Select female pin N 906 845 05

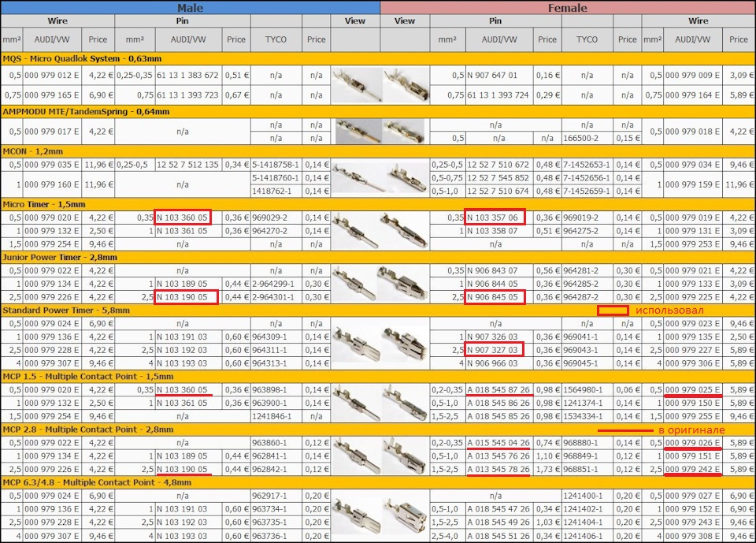pyautogui.click(x=492, y=297)
